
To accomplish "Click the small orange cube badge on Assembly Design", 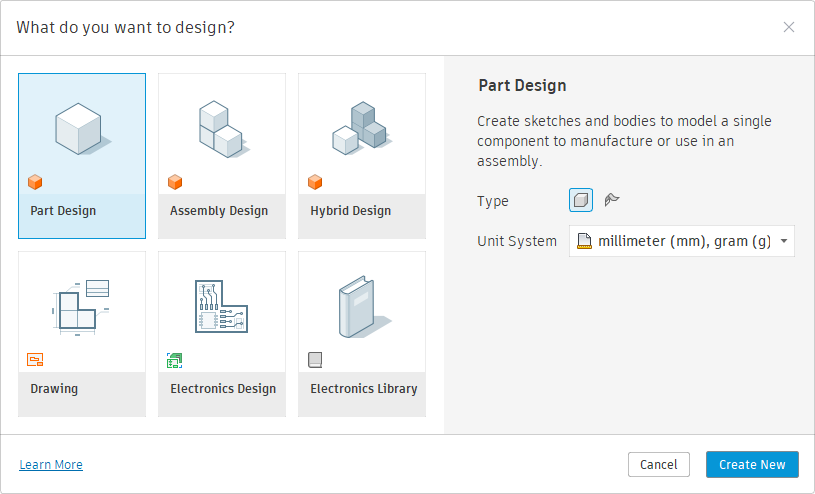I will point(175,182).
